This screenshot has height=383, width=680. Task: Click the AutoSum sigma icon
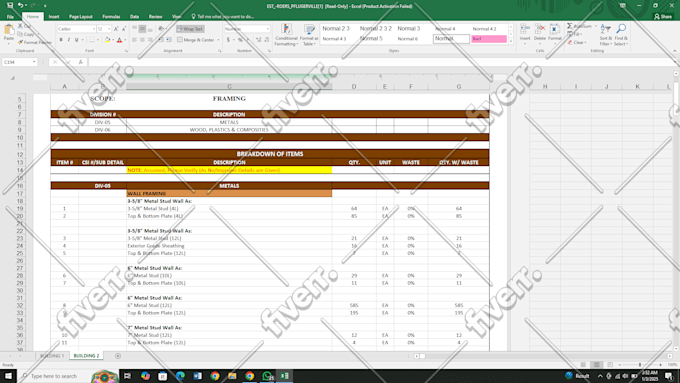[570, 26]
